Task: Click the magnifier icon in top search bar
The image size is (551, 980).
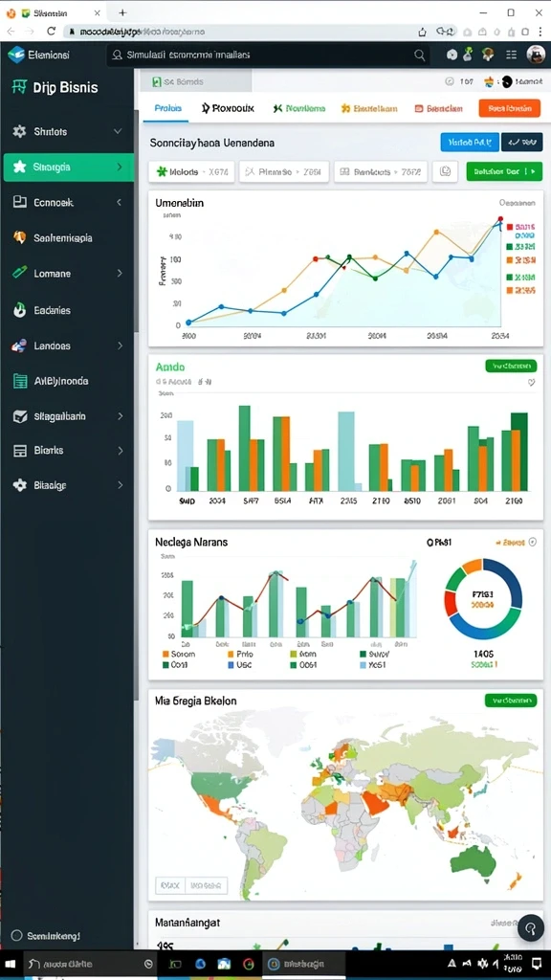Action: [x=419, y=55]
